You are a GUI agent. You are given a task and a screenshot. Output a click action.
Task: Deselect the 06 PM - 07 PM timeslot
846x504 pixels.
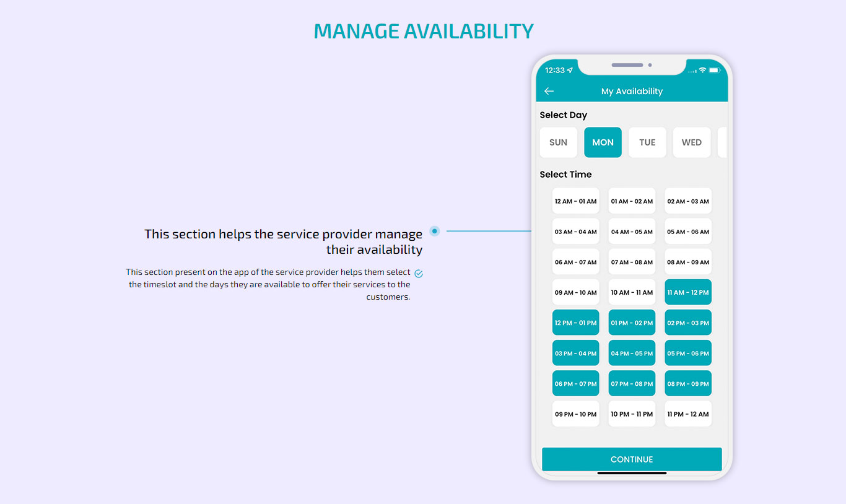point(576,383)
